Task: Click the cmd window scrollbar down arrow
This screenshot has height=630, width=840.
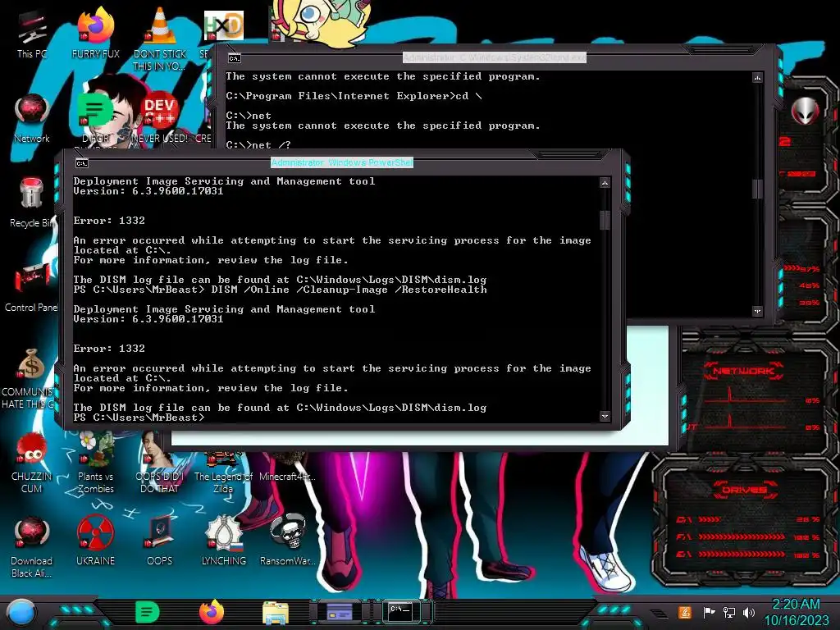Action: 757,311
